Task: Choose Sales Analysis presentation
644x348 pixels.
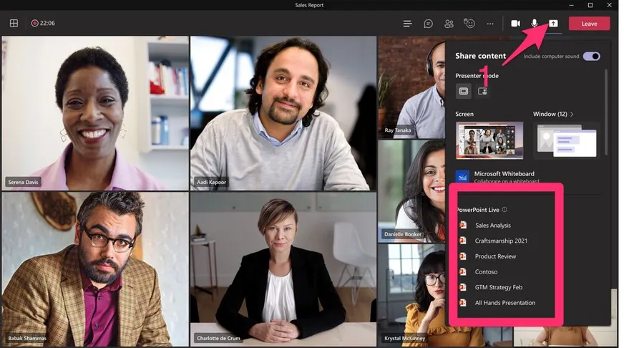Action: (x=492, y=226)
